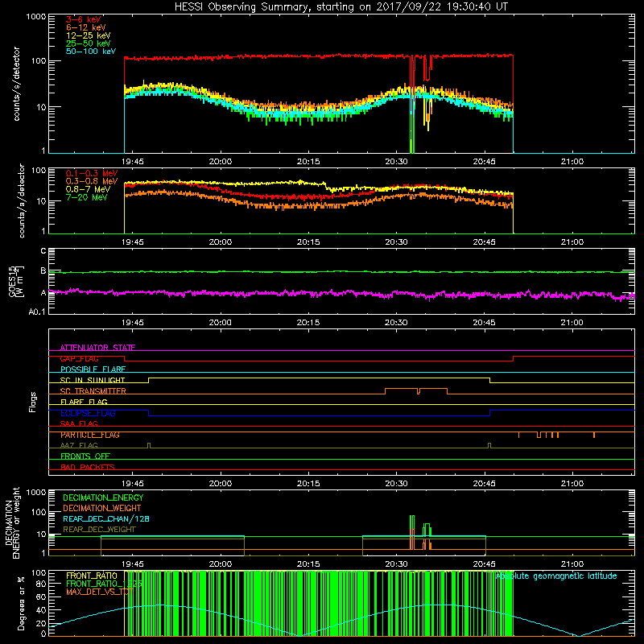Screen dimensions: 644x644
Task: Select the Degrees or % axis title
Action: [21, 603]
